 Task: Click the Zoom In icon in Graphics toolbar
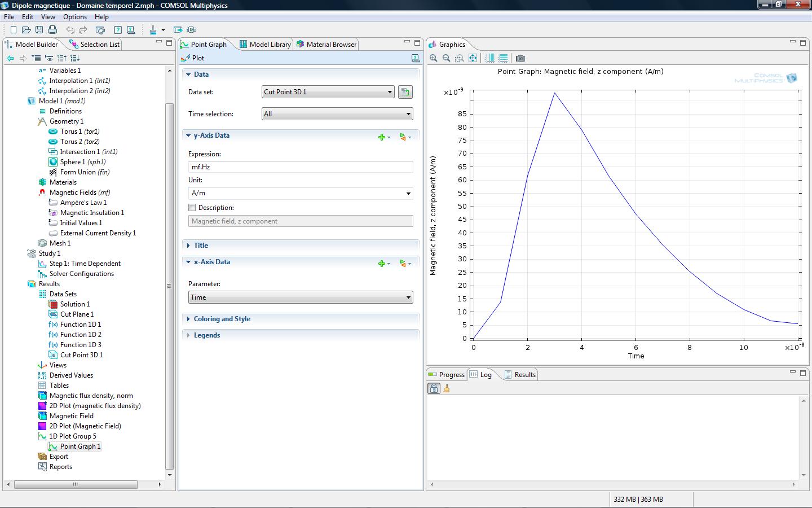433,58
